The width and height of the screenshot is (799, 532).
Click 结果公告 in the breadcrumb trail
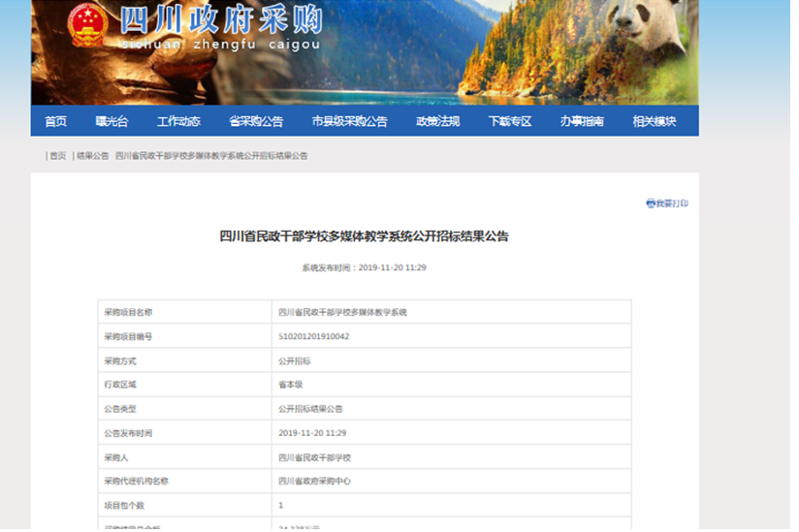coord(93,156)
